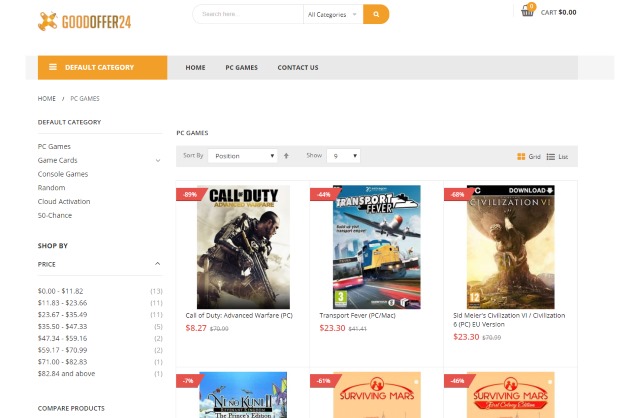Image resolution: width=640 pixels, height=418 pixels.
Task: Click Sid Meier's Civilization VI title link
Action: 509,320
